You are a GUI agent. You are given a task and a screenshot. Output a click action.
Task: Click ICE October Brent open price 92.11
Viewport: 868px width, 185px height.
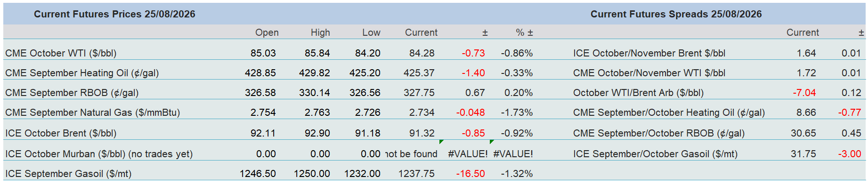263,133
